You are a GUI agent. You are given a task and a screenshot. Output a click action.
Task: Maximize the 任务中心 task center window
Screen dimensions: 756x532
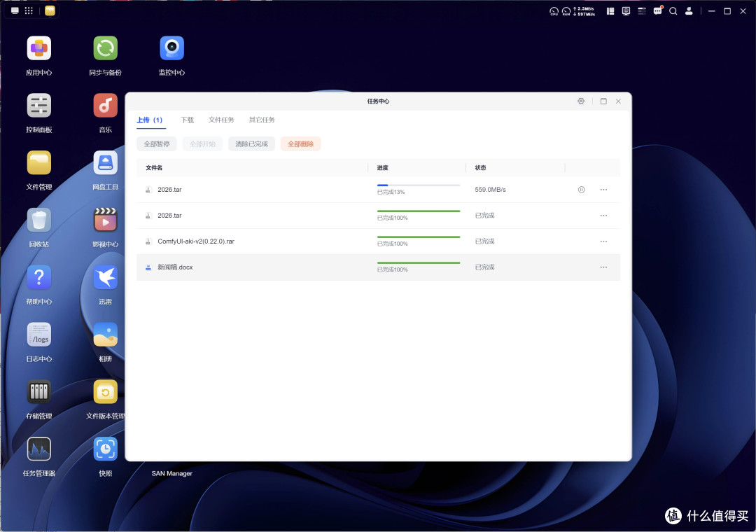(x=603, y=101)
